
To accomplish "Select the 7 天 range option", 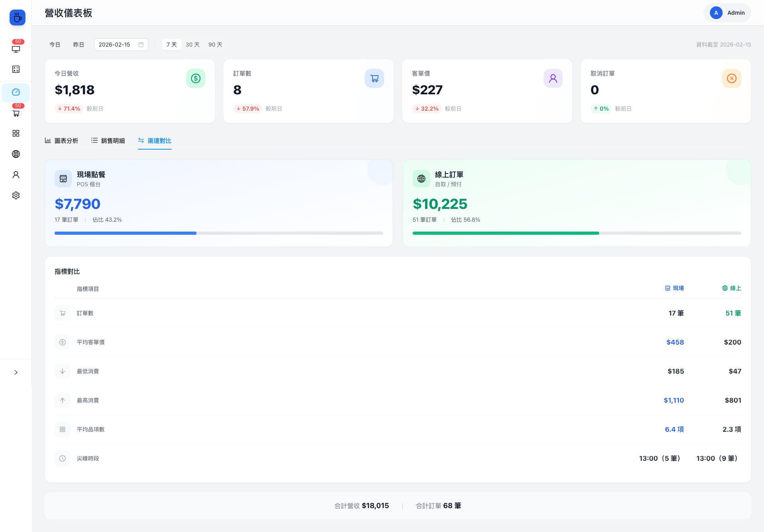I will pos(172,45).
